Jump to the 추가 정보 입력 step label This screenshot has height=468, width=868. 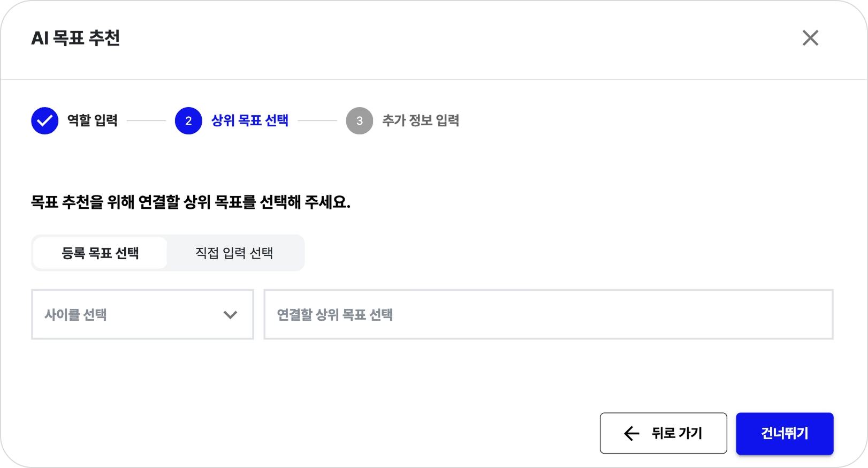[x=421, y=121]
